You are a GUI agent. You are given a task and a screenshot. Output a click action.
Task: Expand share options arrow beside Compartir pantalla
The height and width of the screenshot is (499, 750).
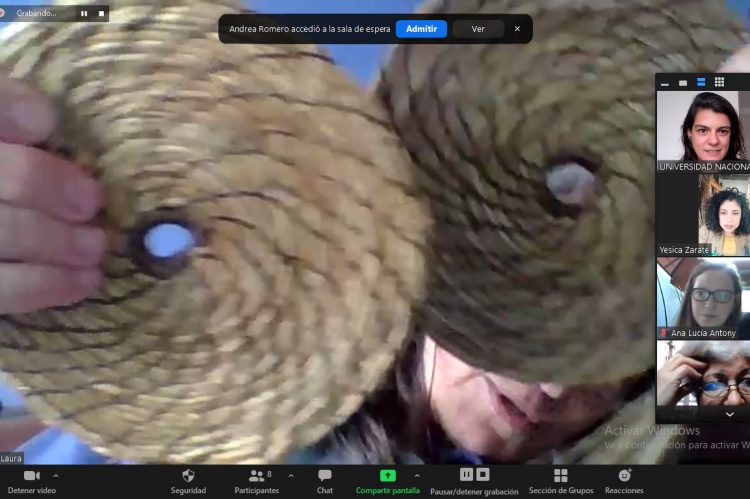coord(417,475)
